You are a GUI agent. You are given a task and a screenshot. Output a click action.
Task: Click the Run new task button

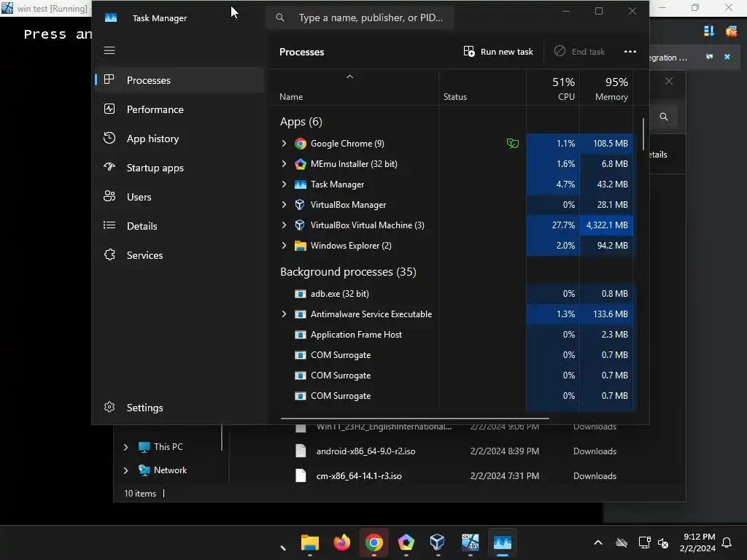[x=498, y=52]
